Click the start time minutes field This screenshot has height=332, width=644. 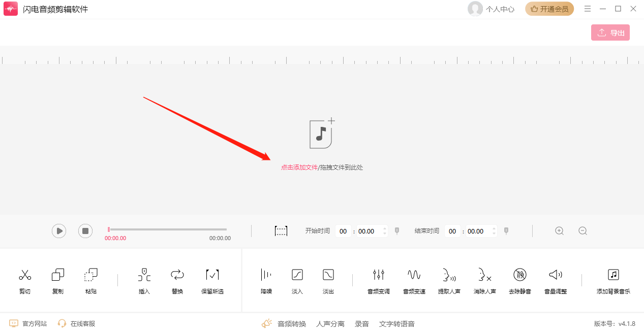tap(343, 231)
